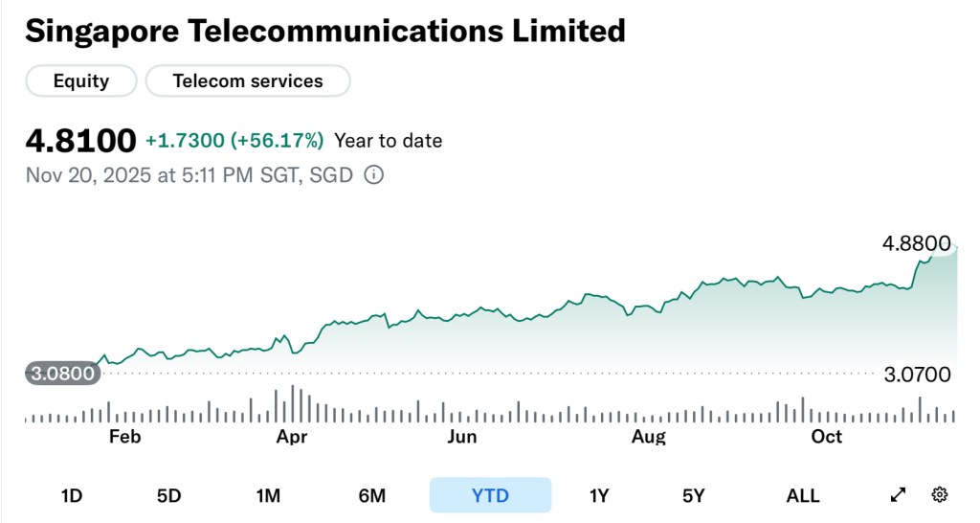Show the 5Y price history
The image size is (980, 523).
(694, 495)
